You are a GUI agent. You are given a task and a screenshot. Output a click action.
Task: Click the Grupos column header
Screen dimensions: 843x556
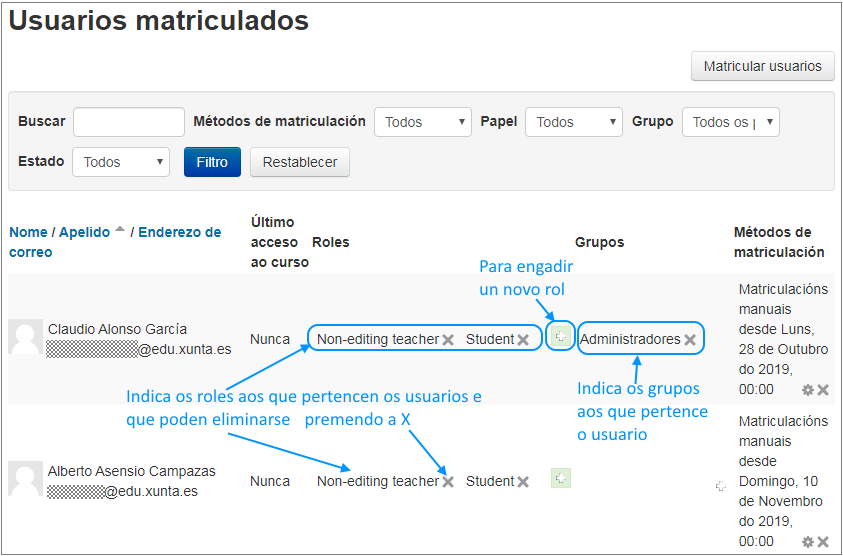click(x=599, y=243)
